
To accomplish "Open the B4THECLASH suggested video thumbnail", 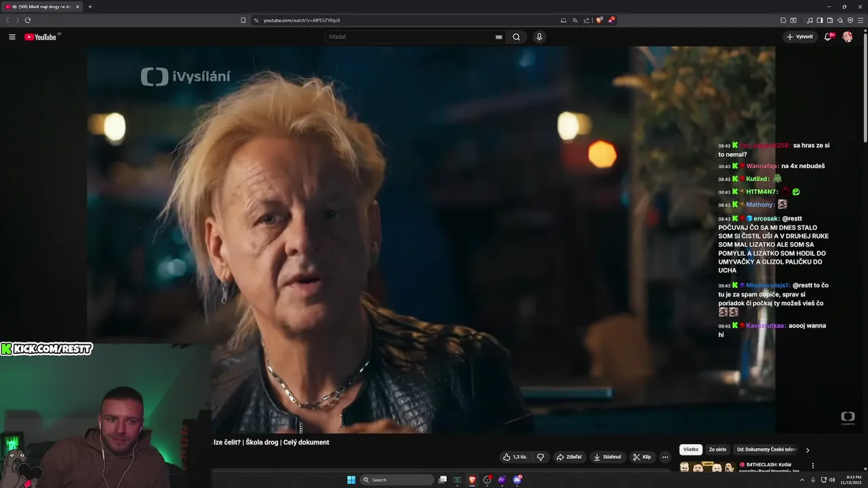I will [x=707, y=467].
